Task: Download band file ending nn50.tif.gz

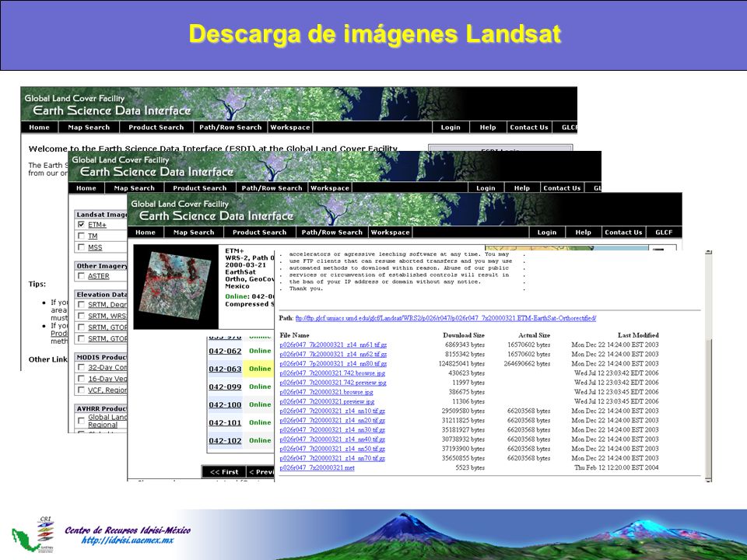Action: click(332, 449)
